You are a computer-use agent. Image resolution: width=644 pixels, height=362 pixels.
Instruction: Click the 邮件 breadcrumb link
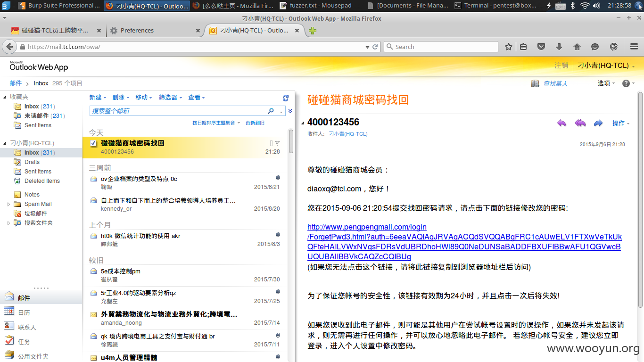(16, 83)
